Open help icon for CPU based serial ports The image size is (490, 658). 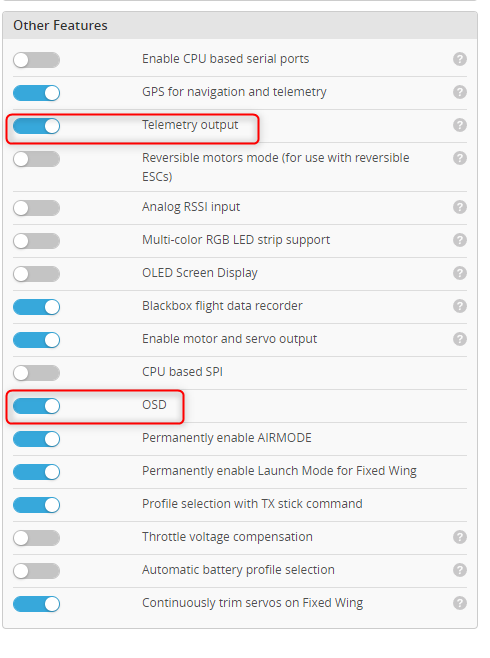point(460,59)
